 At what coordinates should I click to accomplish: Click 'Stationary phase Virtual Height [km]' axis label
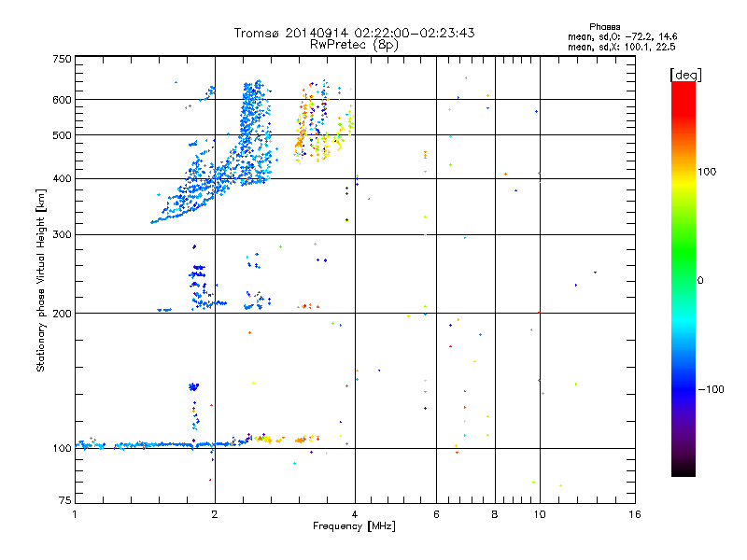pos(40,280)
